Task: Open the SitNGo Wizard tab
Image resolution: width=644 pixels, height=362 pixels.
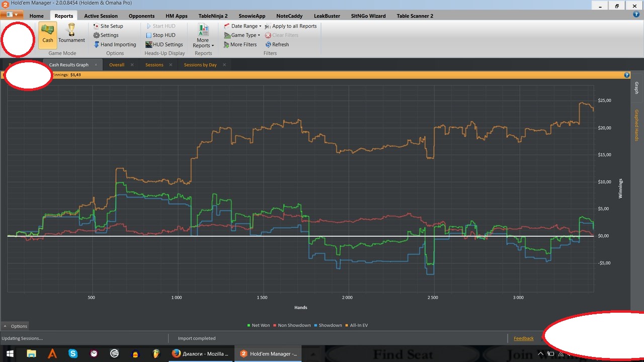Action: point(368,16)
